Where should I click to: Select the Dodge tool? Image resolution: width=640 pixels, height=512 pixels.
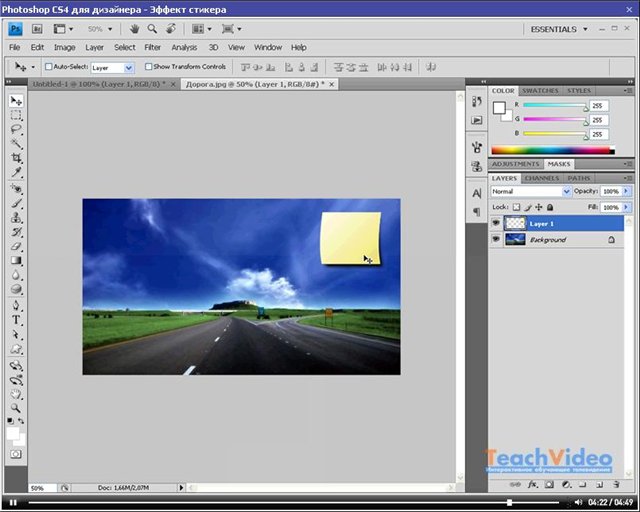(16, 289)
